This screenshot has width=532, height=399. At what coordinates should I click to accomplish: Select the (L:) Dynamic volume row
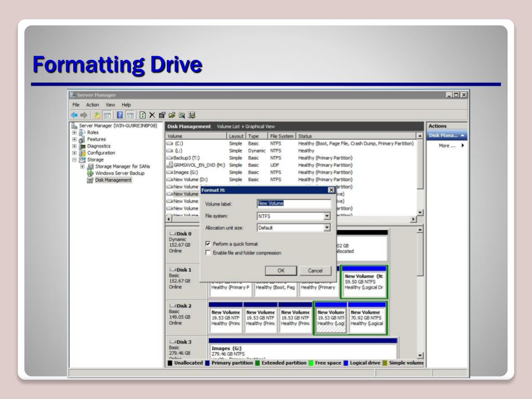tap(292, 151)
